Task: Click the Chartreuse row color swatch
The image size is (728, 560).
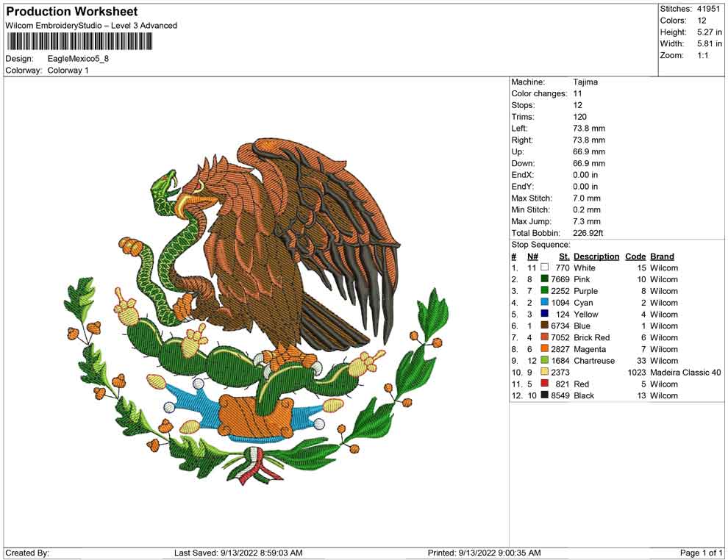Action: [545, 360]
